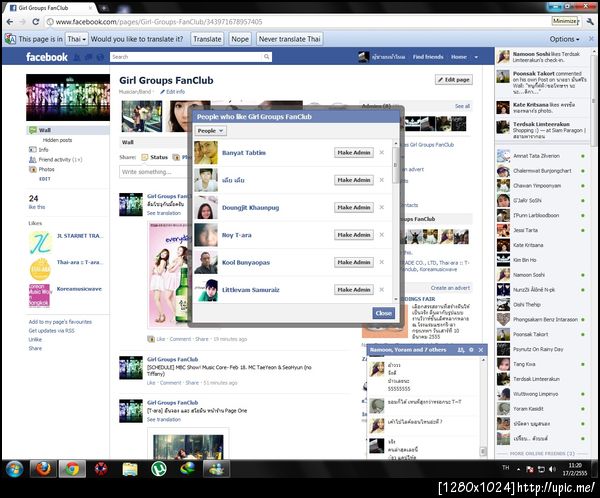The image size is (600, 498).
Task: Click Find friends link
Action: [x=428, y=57]
